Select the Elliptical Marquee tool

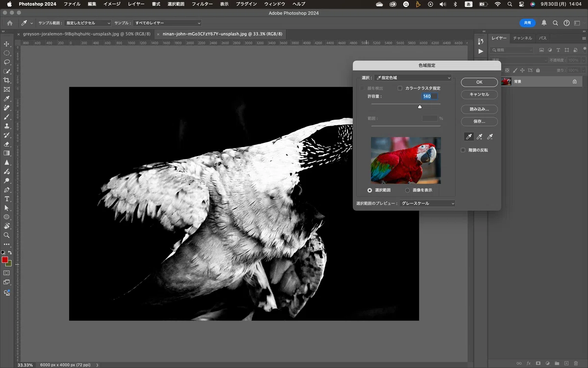(7, 53)
